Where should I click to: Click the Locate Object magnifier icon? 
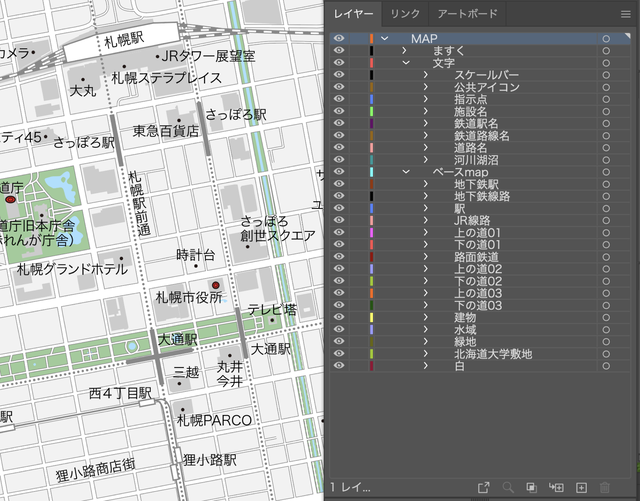[508, 487]
